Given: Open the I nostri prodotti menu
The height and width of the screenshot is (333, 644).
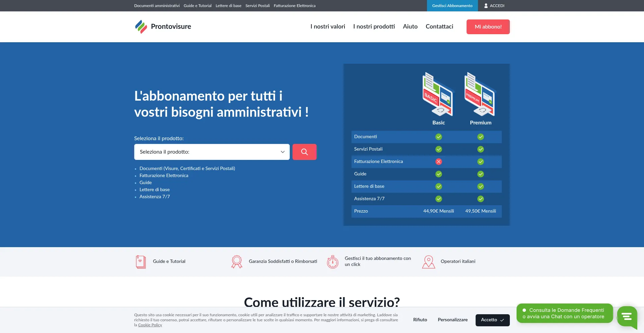Looking at the screenshot, I should pyautogui.click(x=374, y=26).
